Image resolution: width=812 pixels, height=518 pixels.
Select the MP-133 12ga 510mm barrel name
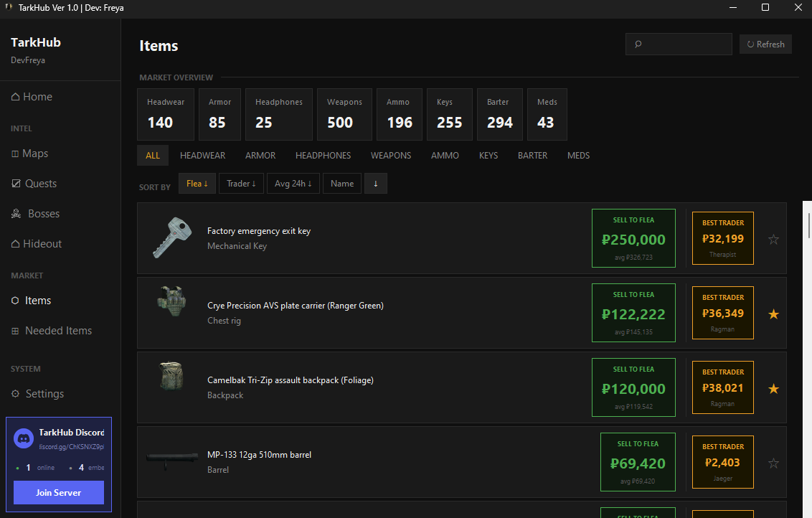(x=259, y=455)
